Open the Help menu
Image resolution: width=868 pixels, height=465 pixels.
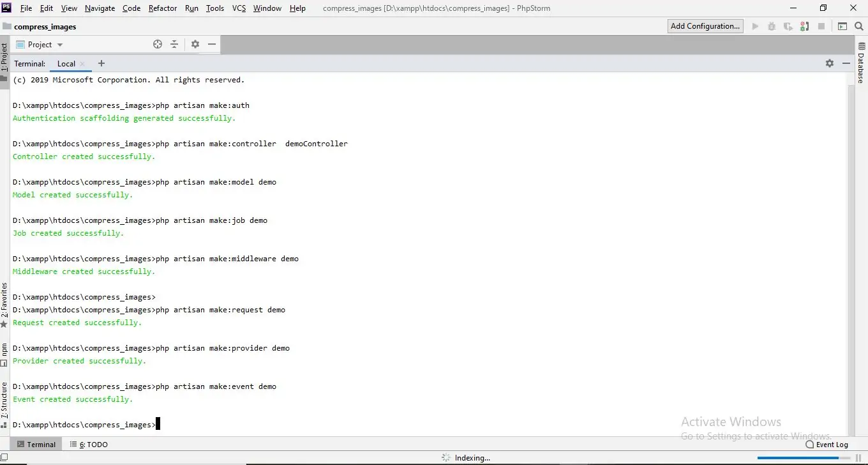(x=297, y=8)
